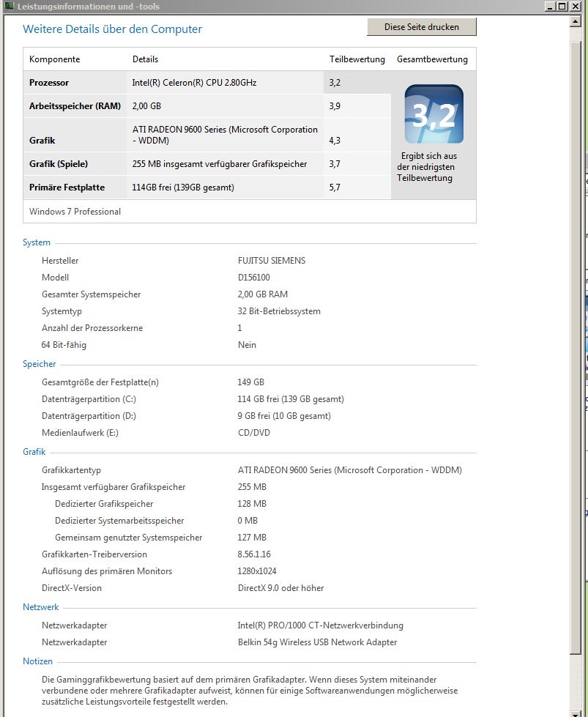Click the 32 Bit-Betriebssystem value
The width and height of the screenshot is (588, 717).
279,311
